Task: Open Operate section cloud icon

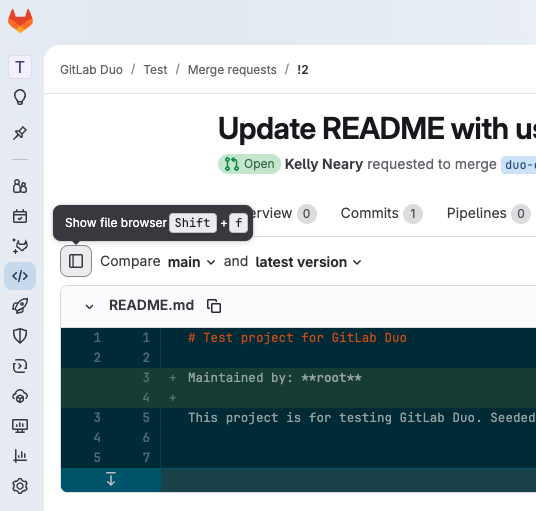Action: (20, 396)
